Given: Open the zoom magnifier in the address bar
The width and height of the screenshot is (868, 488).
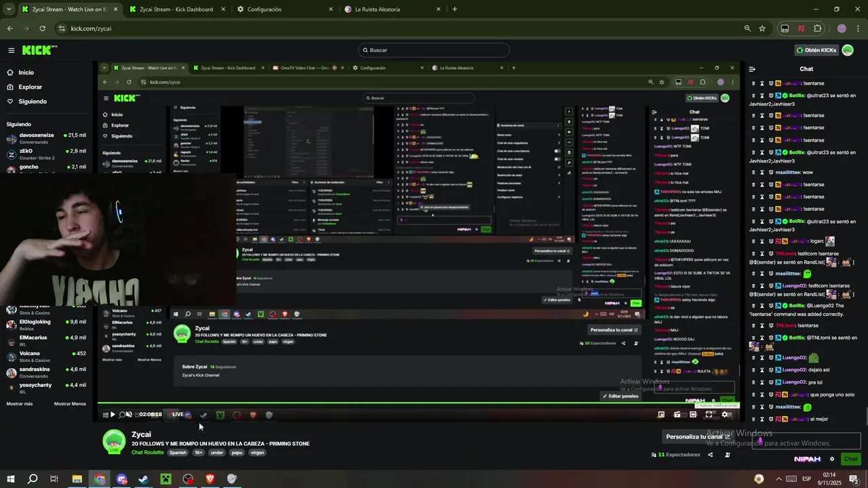Looking at the screenshot, I should click(747, 28).
